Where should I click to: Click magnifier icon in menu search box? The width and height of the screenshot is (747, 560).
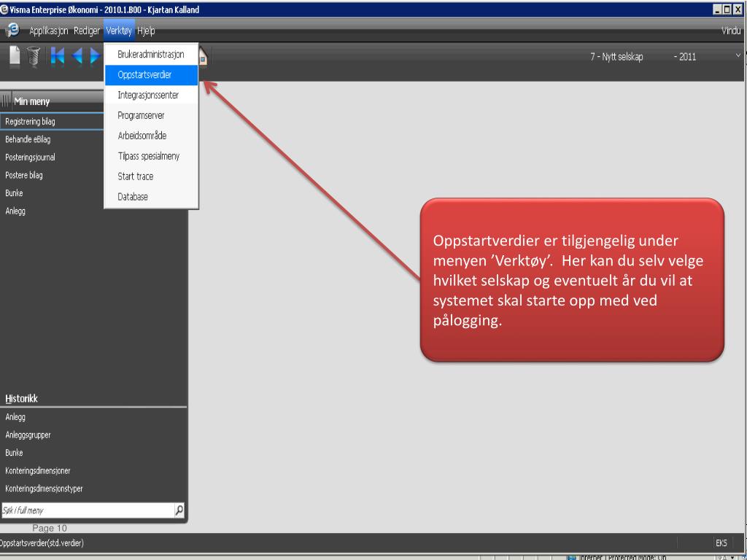[x=179, y=510]
